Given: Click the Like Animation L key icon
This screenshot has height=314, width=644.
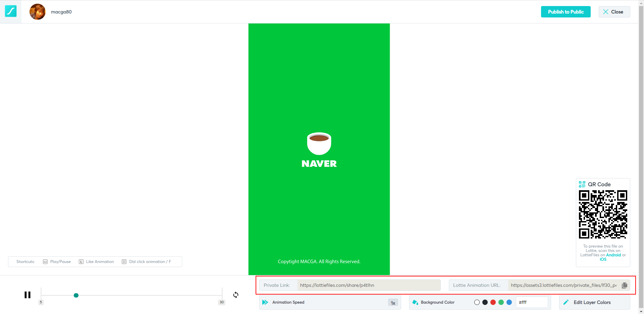Looking at the screenshot, I should click(81, 262).
